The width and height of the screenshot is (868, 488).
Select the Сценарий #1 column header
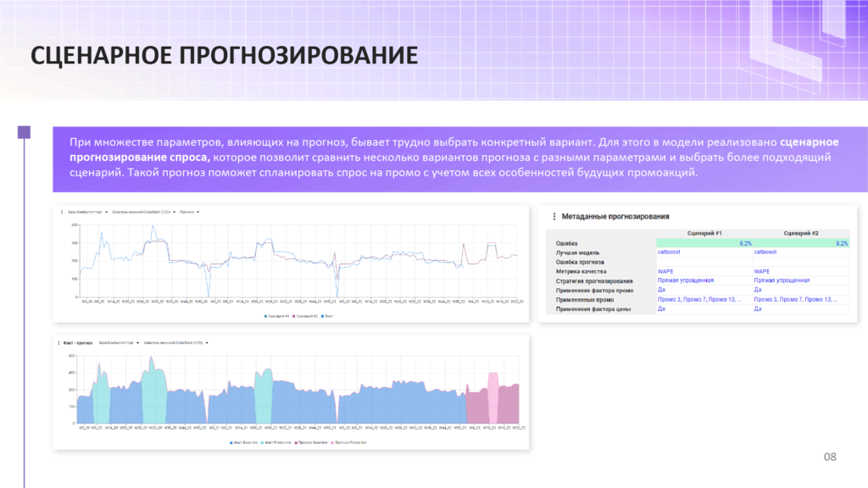tap(705, 233)
